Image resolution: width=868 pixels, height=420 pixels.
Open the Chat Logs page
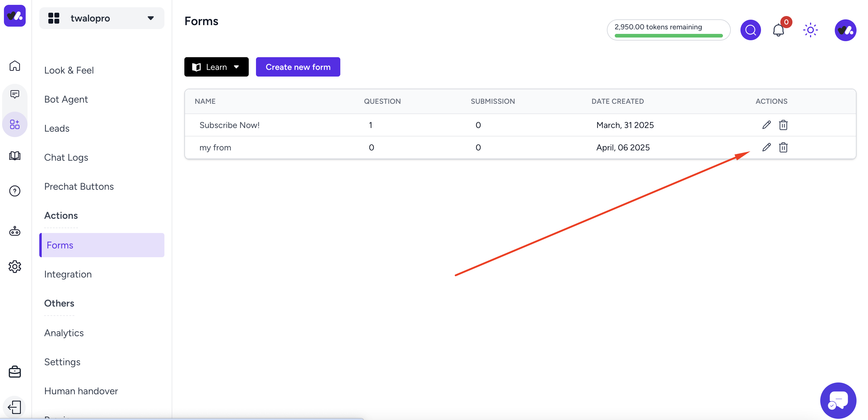(66, 158)
